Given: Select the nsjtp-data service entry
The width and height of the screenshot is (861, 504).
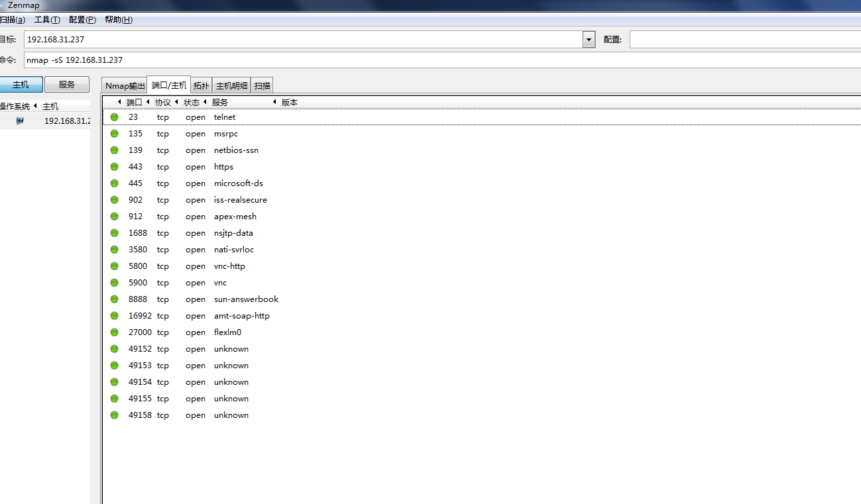Looking at the screenshot, I should click(x=233, y=233).
